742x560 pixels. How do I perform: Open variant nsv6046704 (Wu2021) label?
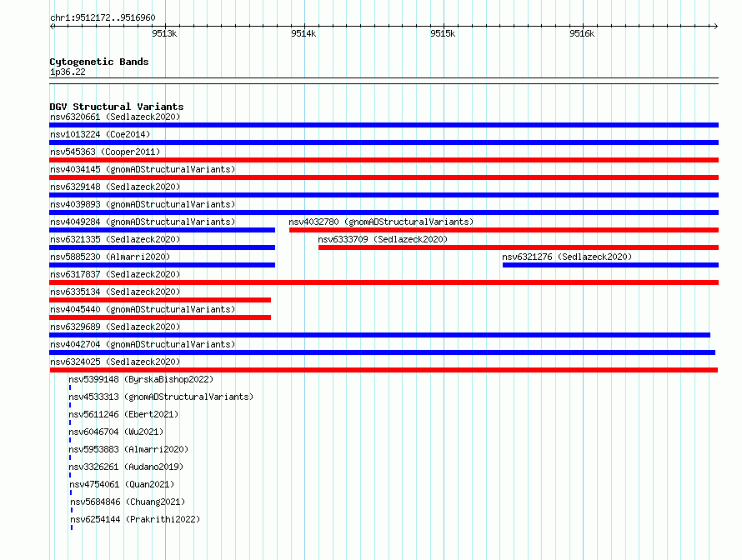point(116,432)
